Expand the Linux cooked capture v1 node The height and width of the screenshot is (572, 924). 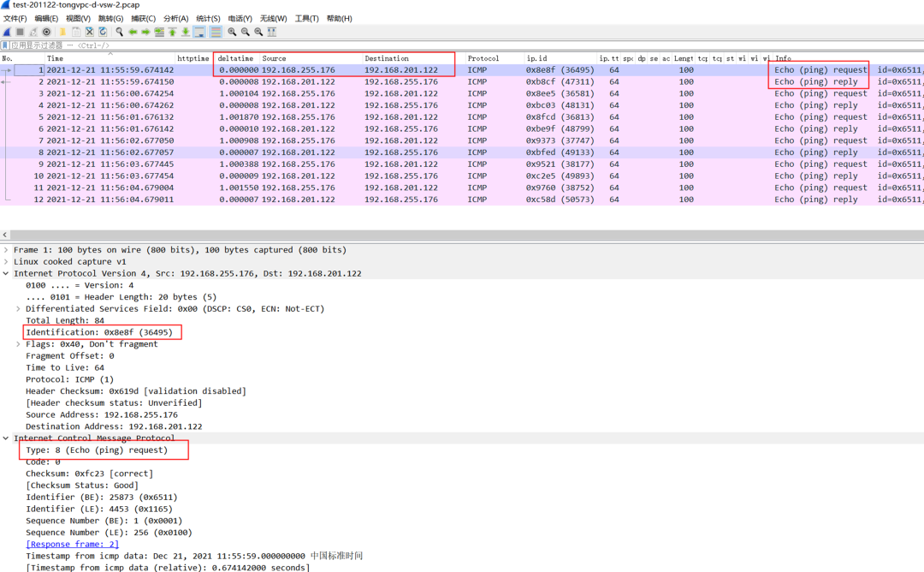6,262
